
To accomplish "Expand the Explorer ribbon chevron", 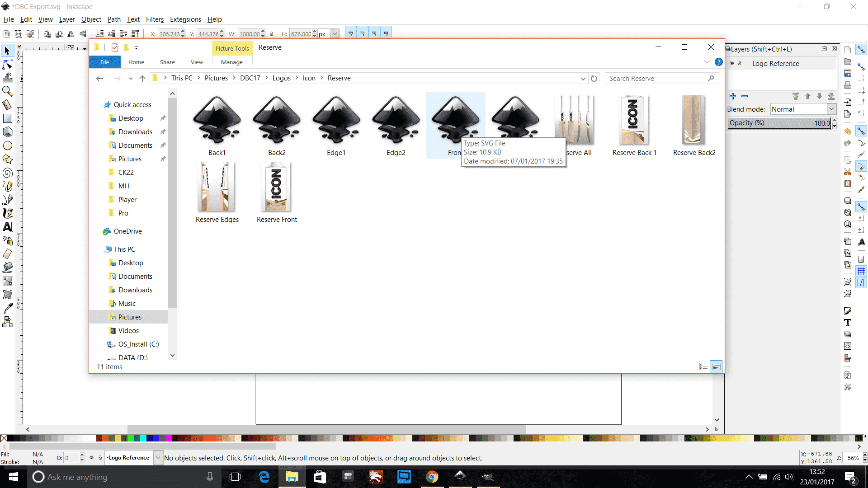I will pos(707,62).
